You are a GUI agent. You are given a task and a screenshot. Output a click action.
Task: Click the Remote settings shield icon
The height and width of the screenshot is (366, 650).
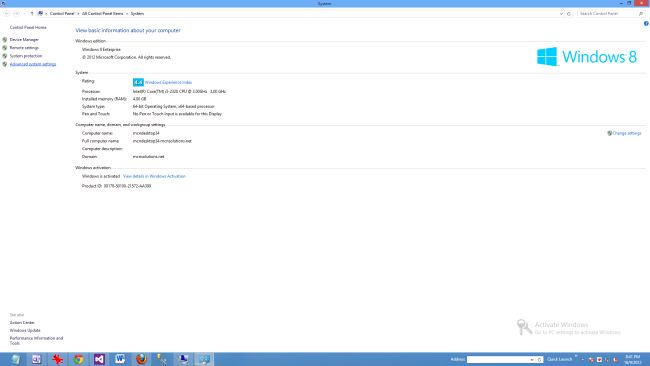(x=5, y=48)
